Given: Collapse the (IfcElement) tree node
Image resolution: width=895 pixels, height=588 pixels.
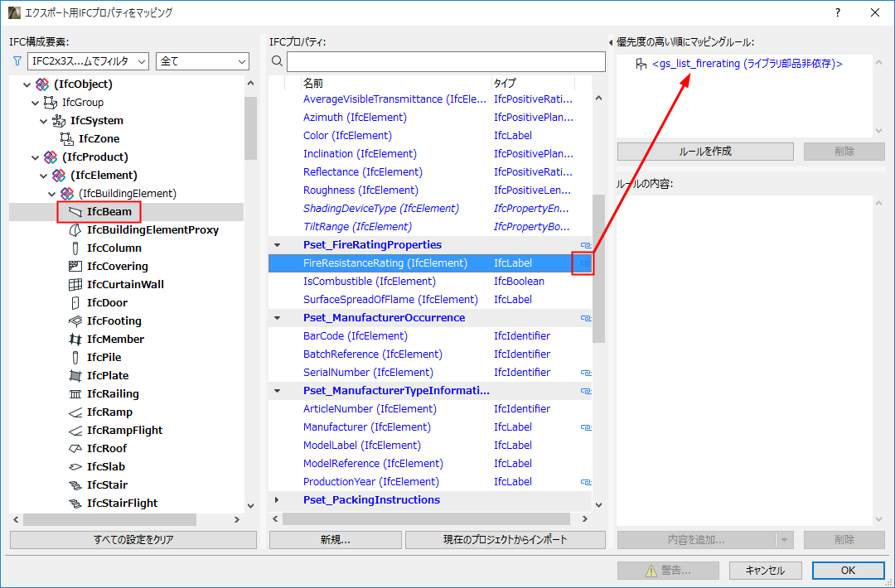Looking at the screenshot, I should 44,176.
